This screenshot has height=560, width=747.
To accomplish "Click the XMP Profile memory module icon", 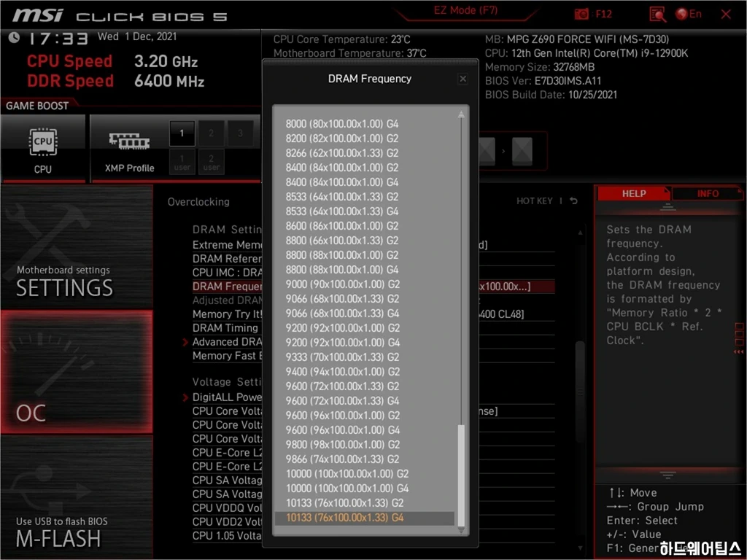I will point(129,141).
